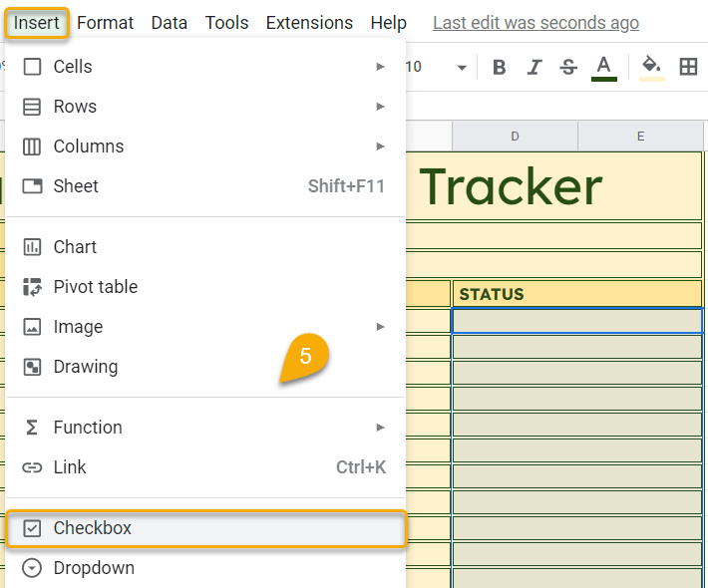Open the fill color bucket tool
Viewport: 708px width, 588px height.
tap(651, 68)
